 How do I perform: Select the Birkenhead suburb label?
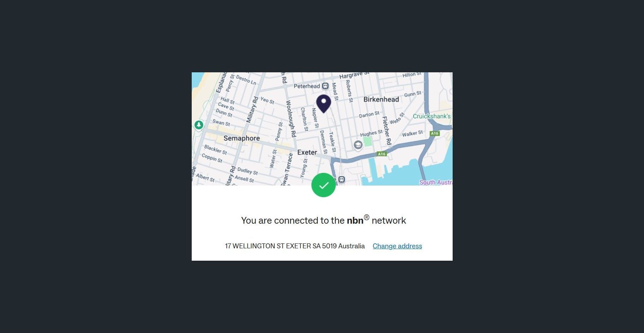click(x=381, y=99)
